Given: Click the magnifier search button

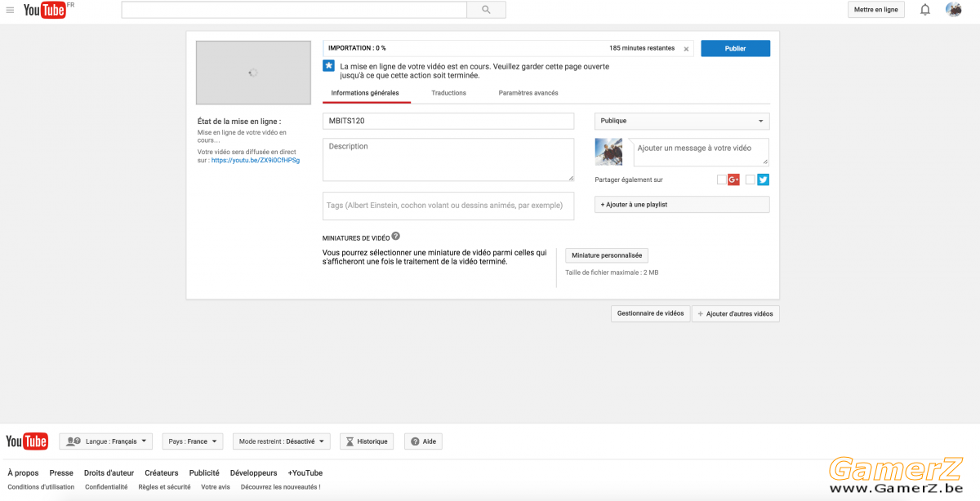Looking at the screenshot, I should click(486, 10).
